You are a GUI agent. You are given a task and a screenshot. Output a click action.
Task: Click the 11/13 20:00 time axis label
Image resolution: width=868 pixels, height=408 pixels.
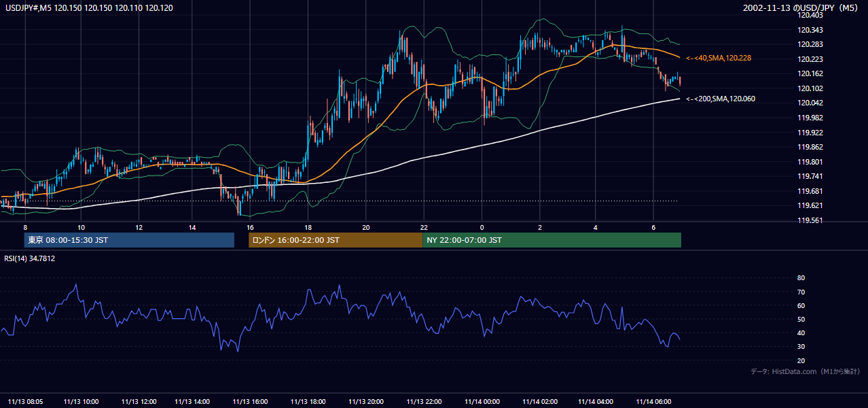[366, 401]
